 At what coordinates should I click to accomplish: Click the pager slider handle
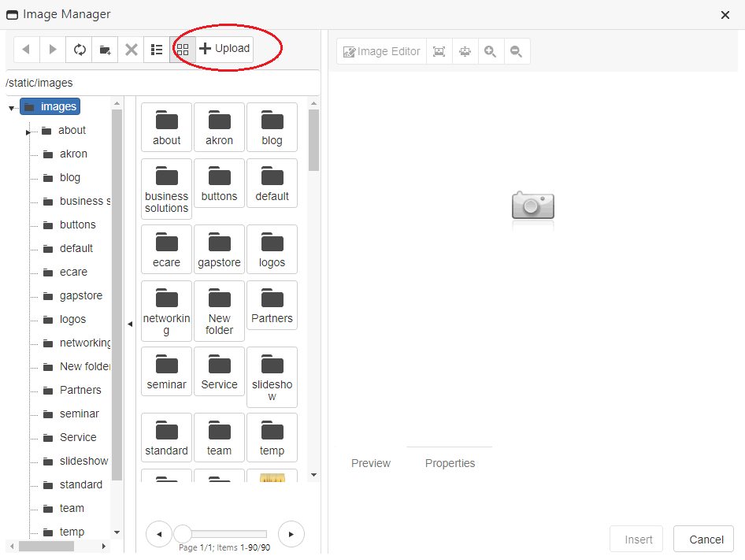coord(183,534)
